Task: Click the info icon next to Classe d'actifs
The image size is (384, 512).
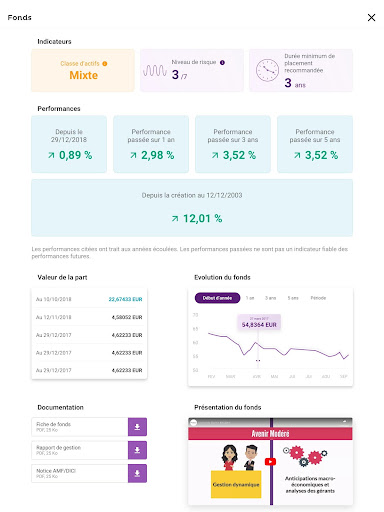Action: (x=105, y=64)
